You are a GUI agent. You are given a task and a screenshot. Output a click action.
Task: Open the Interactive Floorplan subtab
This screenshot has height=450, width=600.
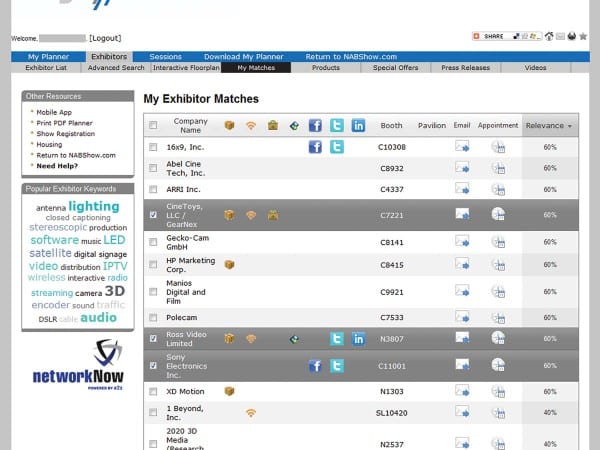pyautogui.click(x=186, y=68)
